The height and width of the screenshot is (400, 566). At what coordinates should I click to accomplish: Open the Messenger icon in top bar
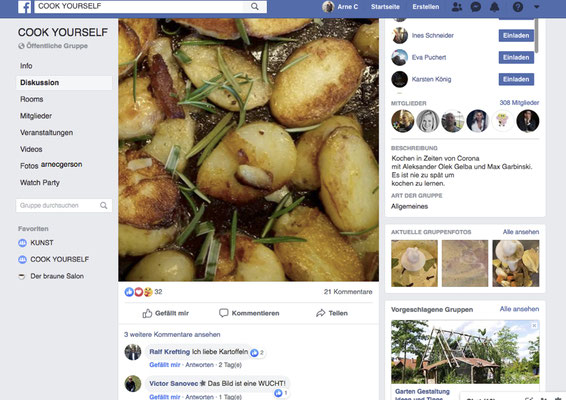pos(476,7)
